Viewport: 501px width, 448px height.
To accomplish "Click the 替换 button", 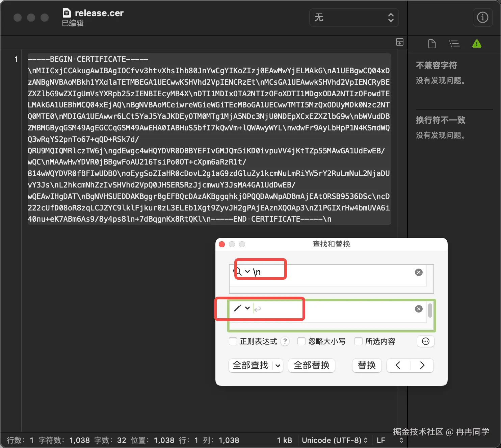I will coord(367,365).
